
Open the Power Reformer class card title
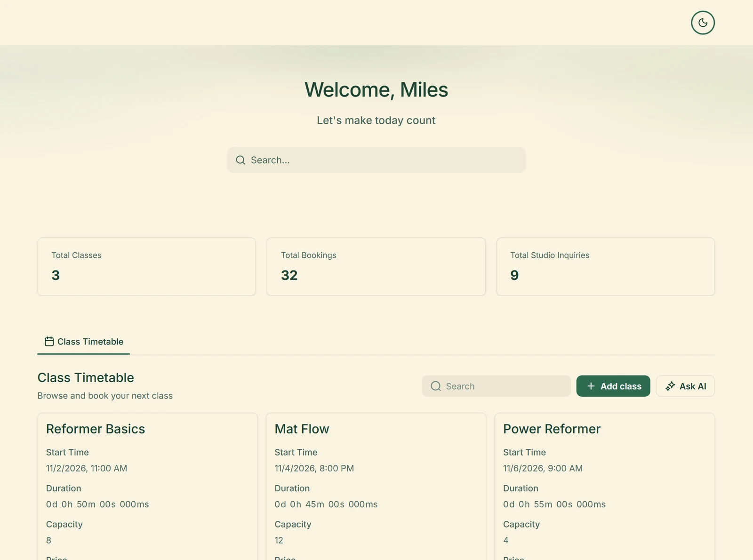(552, 429)
